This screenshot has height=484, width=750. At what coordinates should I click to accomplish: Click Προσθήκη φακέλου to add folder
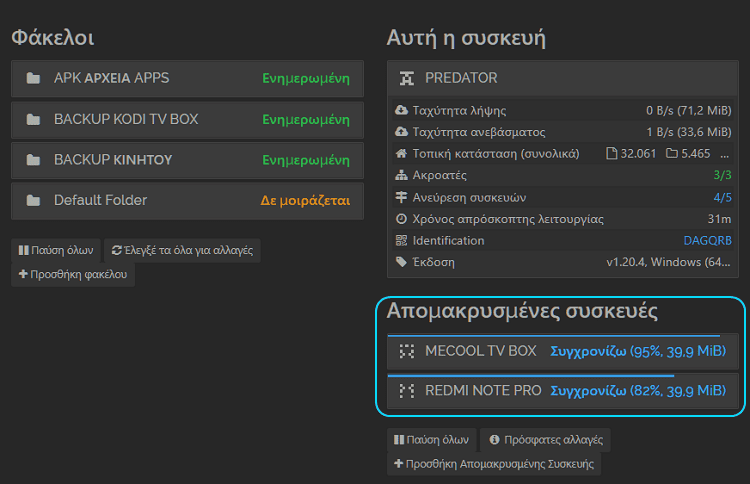pos(73,275)
